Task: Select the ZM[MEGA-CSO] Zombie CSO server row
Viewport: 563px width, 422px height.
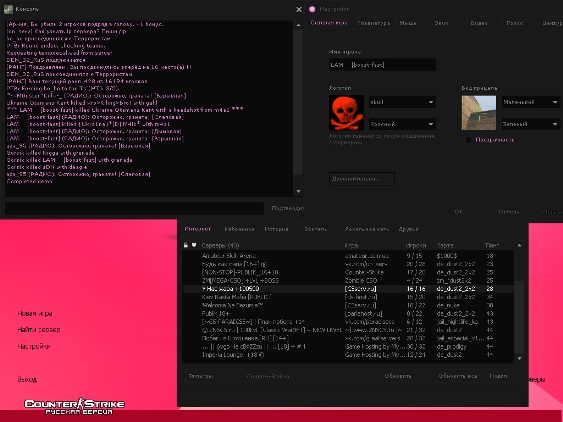Action: [348, 280]
